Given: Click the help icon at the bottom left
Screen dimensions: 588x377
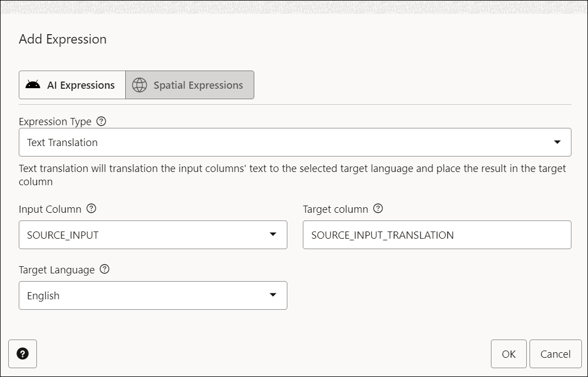Looking at the screenshot, I should [x=23, y=354].
